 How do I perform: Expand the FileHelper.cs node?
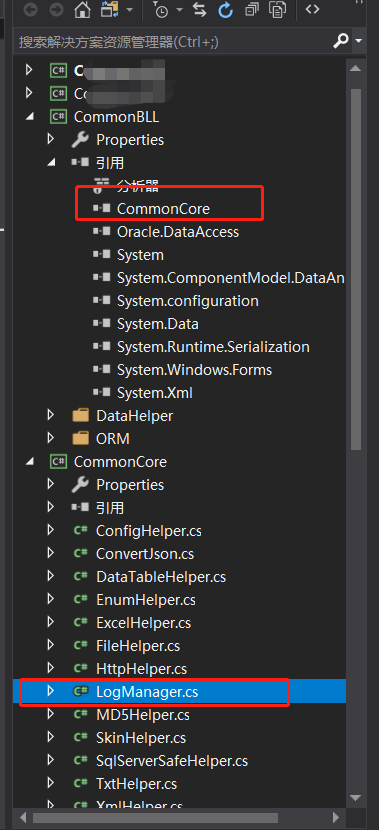(x=51, y=645)
